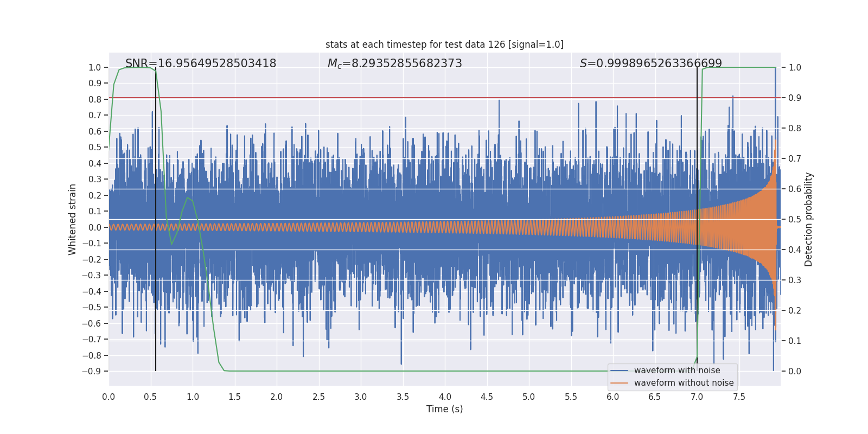Click x-axis tick label 5.5

pyautogui.click(x=571, y=397)
